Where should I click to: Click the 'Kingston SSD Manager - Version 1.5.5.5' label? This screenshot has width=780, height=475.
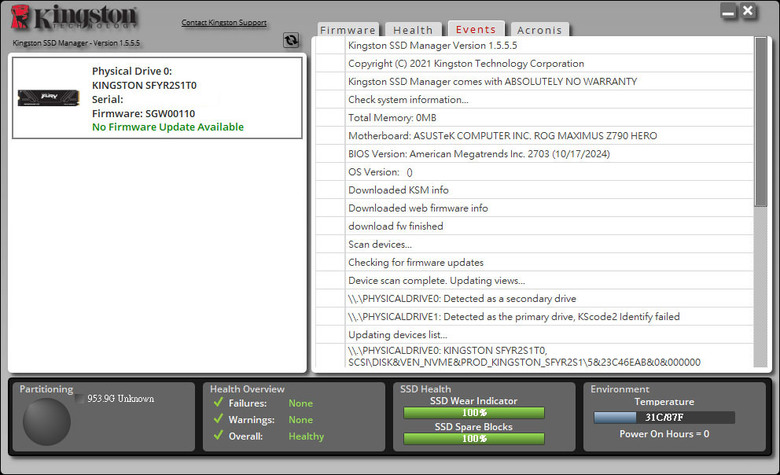(x=76, y=43)
